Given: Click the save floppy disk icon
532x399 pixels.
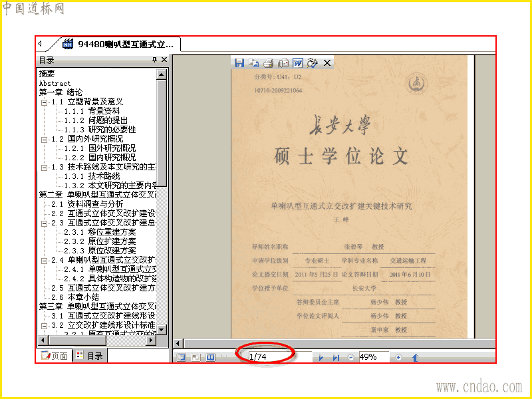Looking at the screenshot, I should point(239,63).
